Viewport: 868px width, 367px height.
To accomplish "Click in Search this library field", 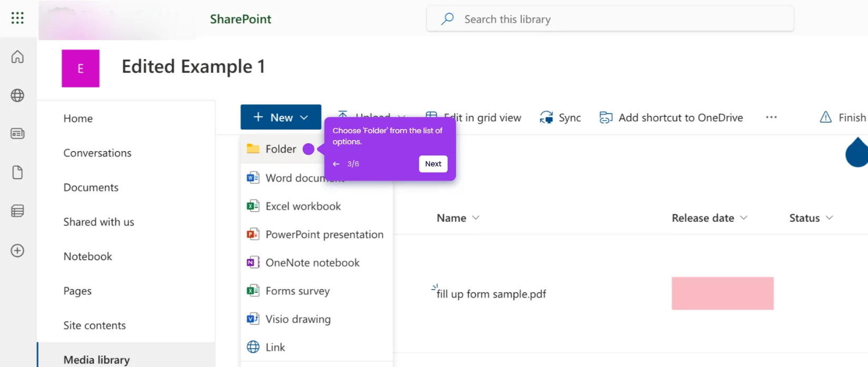I will (610, 19).
